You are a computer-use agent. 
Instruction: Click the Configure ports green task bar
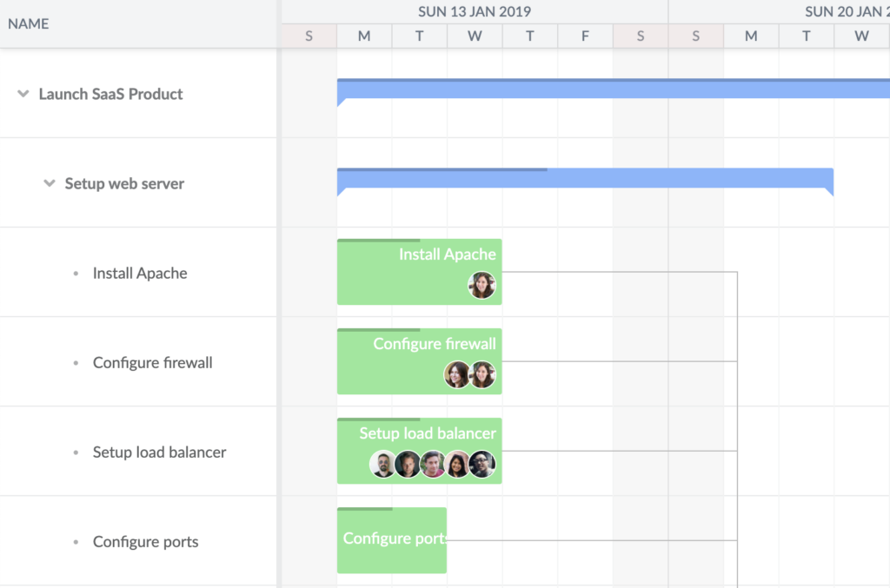tap(391, 540)
